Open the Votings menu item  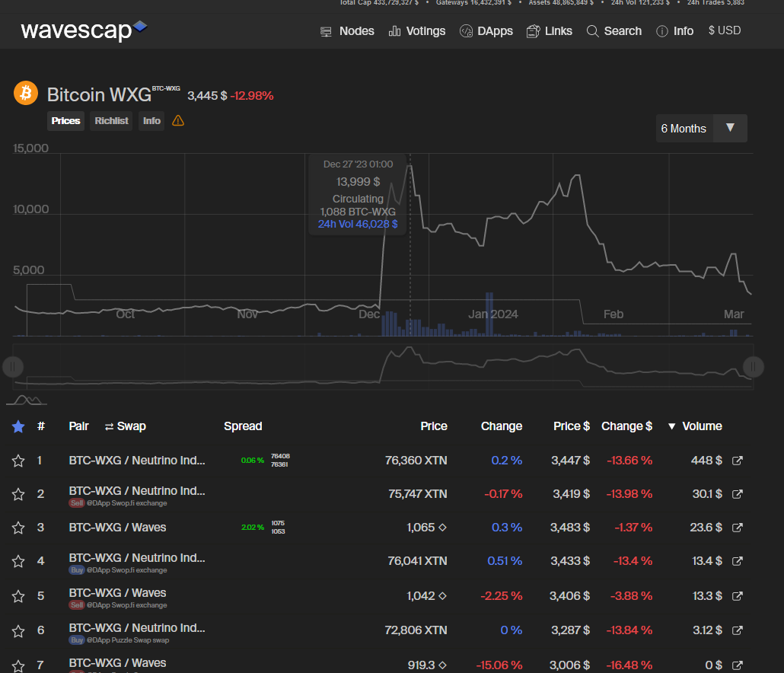pyautogui.click(x=416, y=31)
